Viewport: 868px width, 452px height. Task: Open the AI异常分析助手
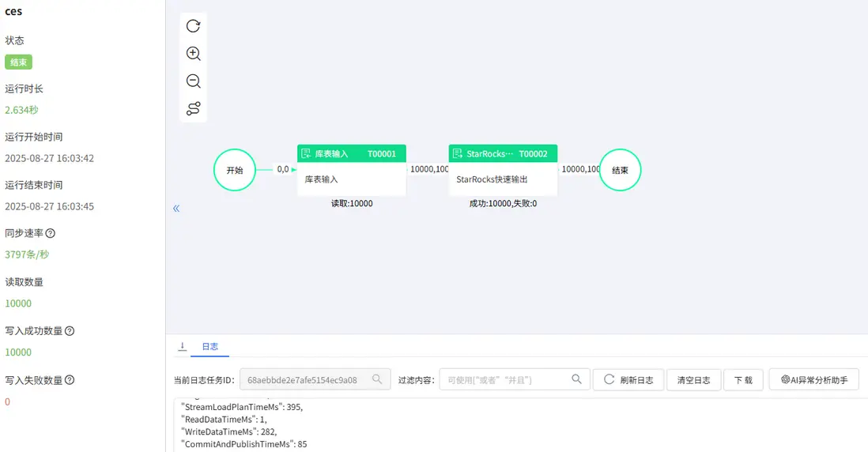[x=813, y=380]
